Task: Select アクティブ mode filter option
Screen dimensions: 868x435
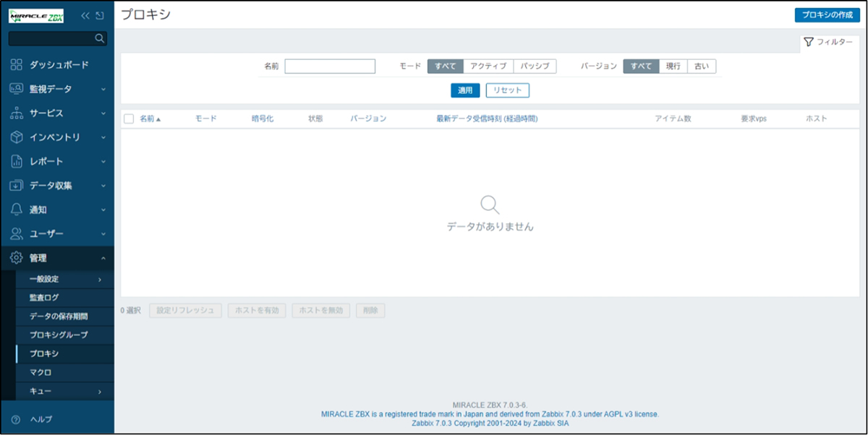Action: tap(488, 66)
